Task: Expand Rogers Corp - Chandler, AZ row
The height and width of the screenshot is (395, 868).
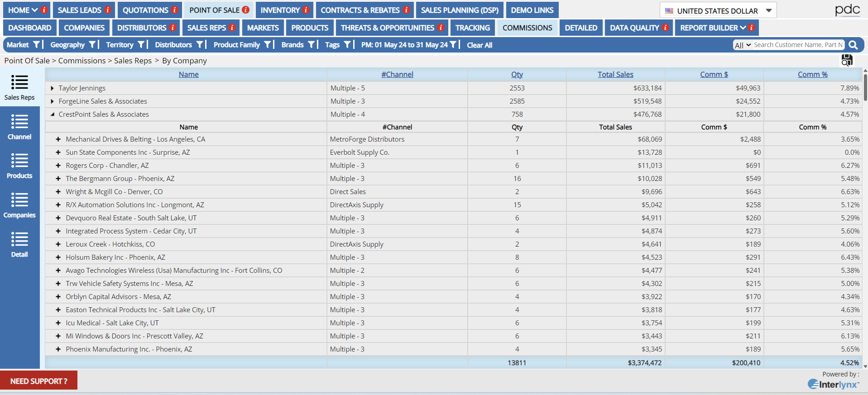Action: coord(58,166)
